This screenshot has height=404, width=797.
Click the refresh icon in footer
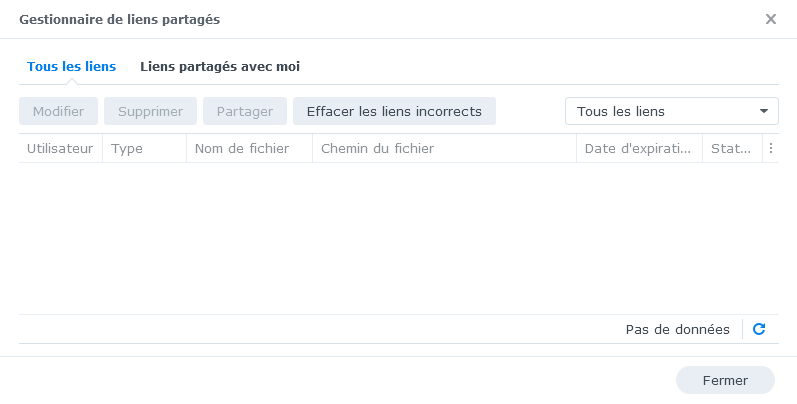759,329
